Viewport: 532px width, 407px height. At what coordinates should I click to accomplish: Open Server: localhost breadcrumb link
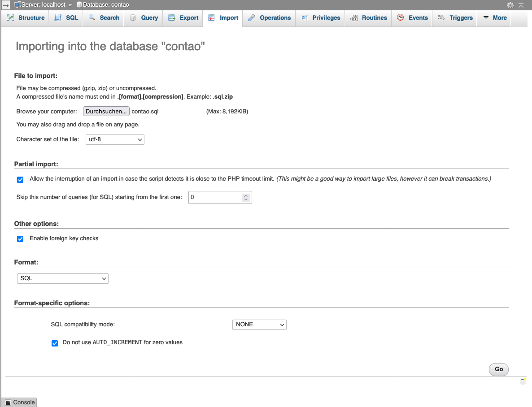pos(44,5)
